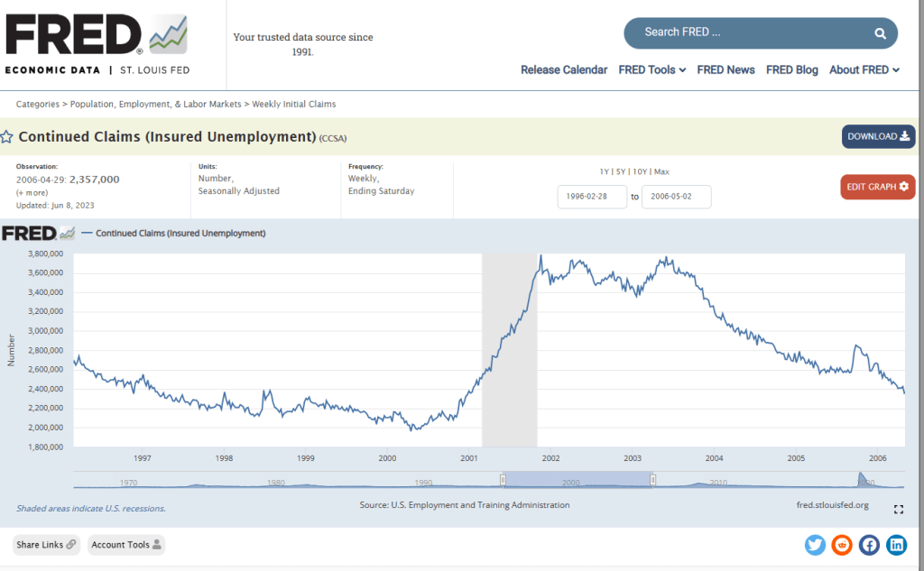This screenshot has width=924, height=571.
Task: Go to FRED News
Action: [x=725, y=69]
